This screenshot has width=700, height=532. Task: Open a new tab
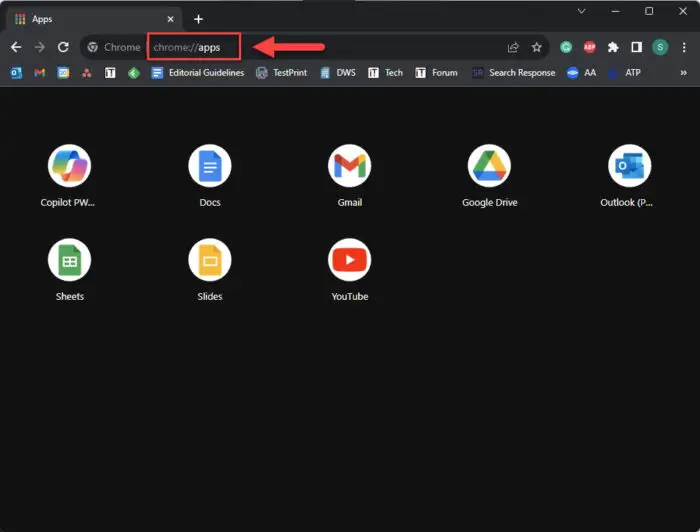point(199,19)
